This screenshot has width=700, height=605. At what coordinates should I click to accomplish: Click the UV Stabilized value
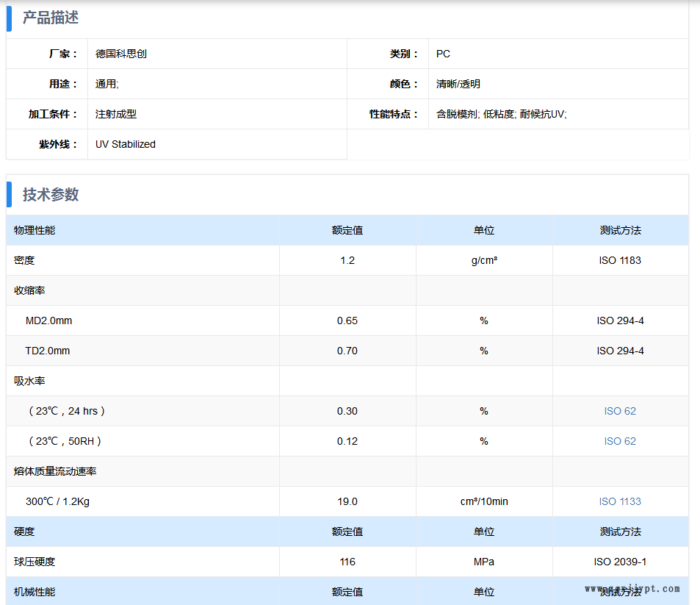(x=126, y=144)
